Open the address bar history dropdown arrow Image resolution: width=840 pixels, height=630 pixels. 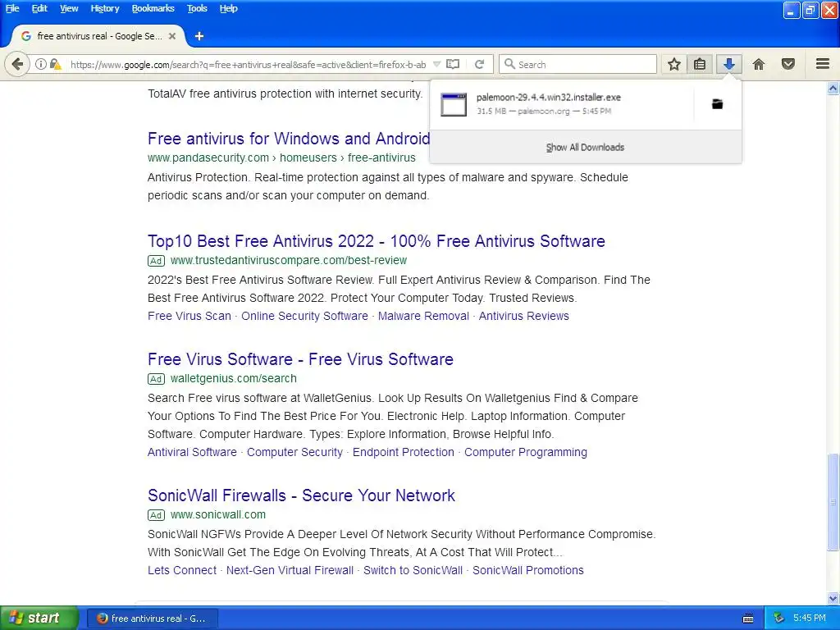pyautogui.click(x=436, y=64)
